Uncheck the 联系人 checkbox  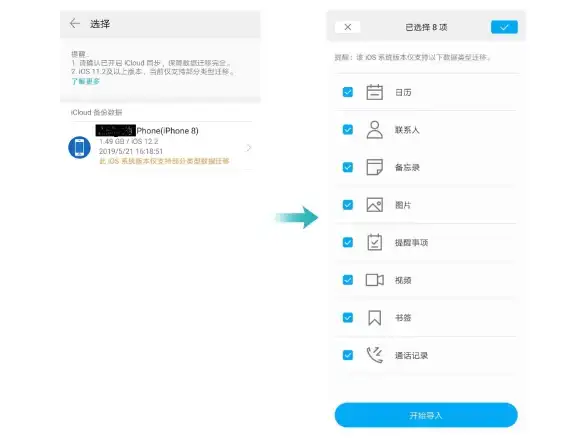pos(348,129)
